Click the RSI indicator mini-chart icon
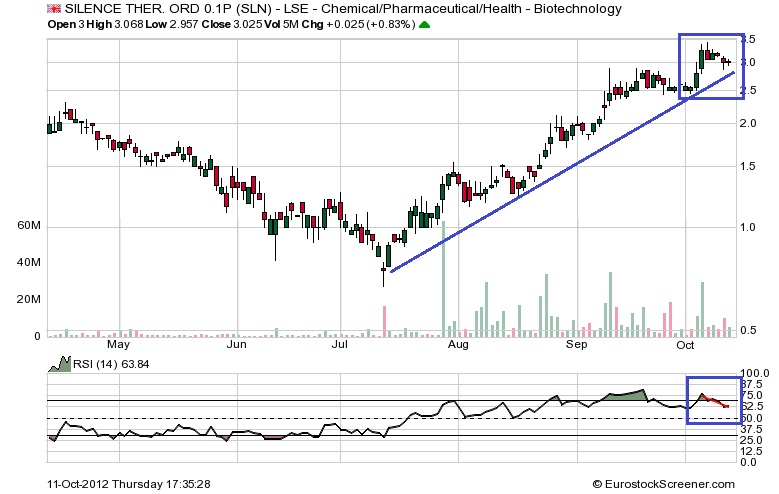 [60, 364]
